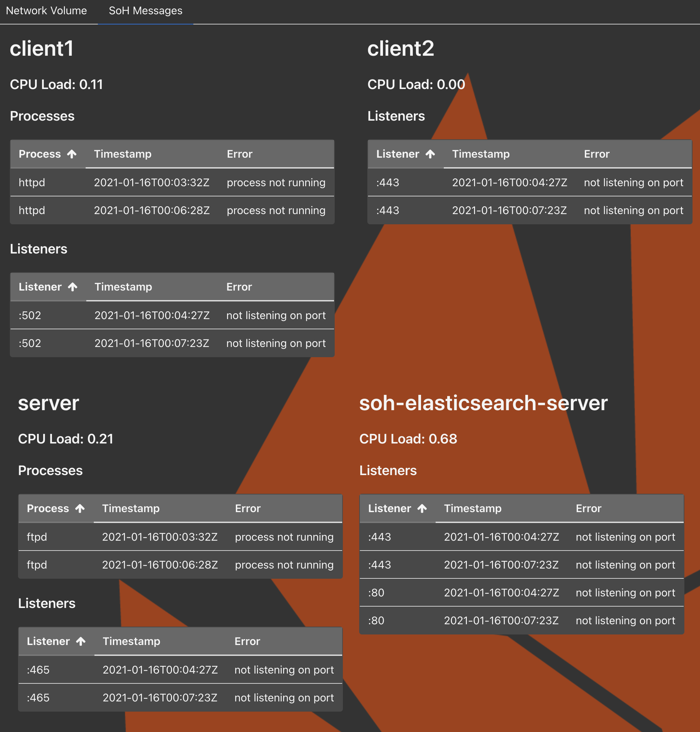Sort client2 Listeners by Error column
Image resolution: width=700 pixels, height=732 pixels.
pyautogui.click(x=596, y=154)
